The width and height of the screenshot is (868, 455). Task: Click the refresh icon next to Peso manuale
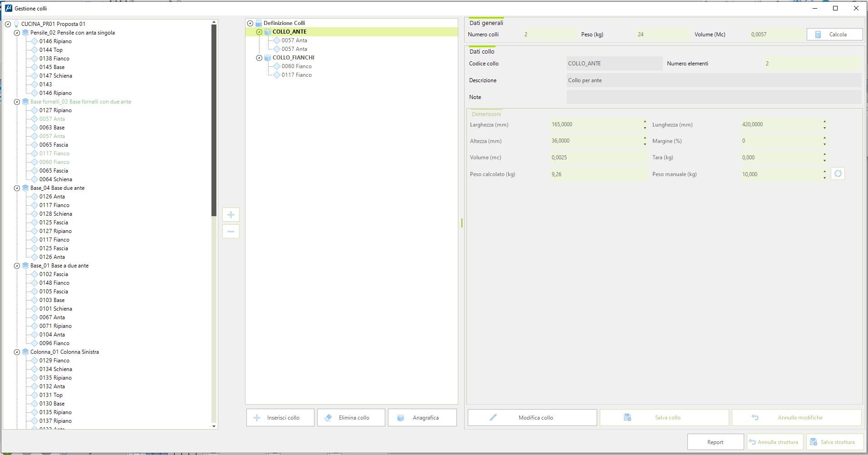tap(838, 173)
